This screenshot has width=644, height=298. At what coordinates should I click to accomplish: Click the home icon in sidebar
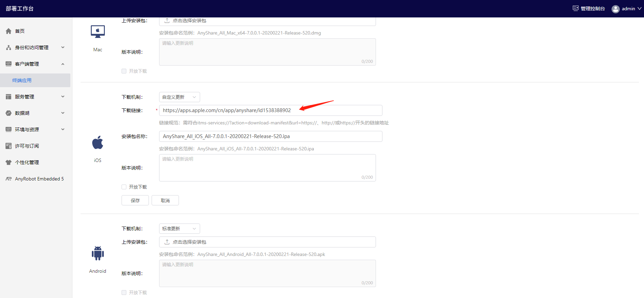click(9, 31)
